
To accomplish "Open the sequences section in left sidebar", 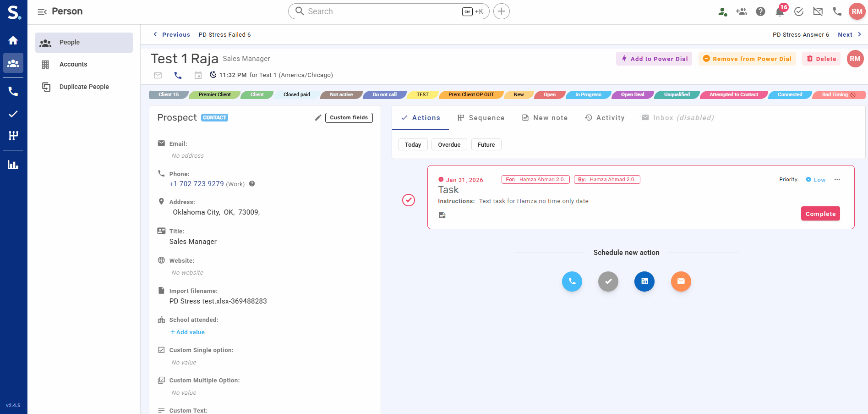I will pos(13,136).
